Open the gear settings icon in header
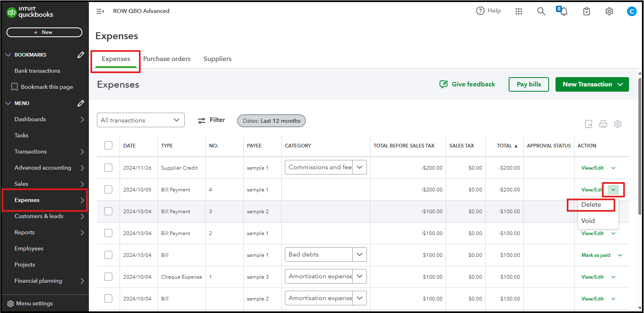Screen dimensions: 644x313 (x=609, y=11)
